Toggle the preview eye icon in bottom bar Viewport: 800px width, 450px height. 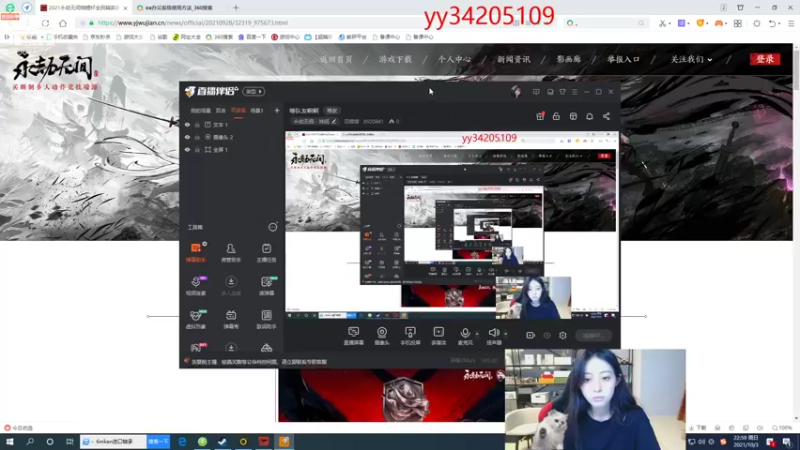547,335
